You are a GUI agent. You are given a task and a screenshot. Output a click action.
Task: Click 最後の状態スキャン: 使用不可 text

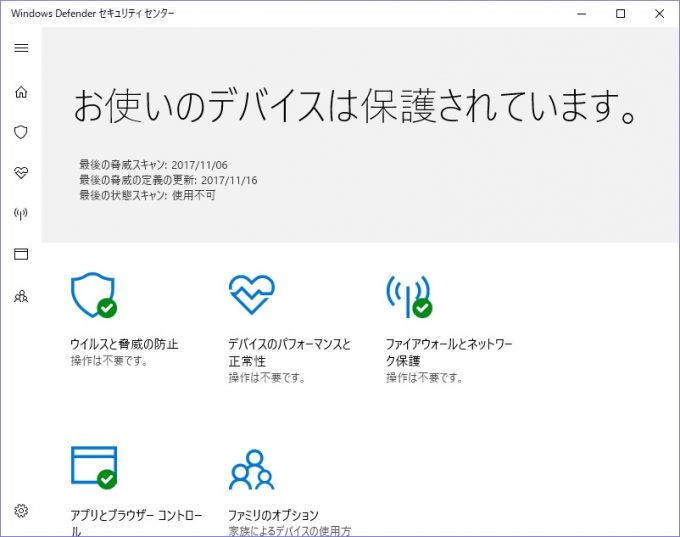pos(147,195)
